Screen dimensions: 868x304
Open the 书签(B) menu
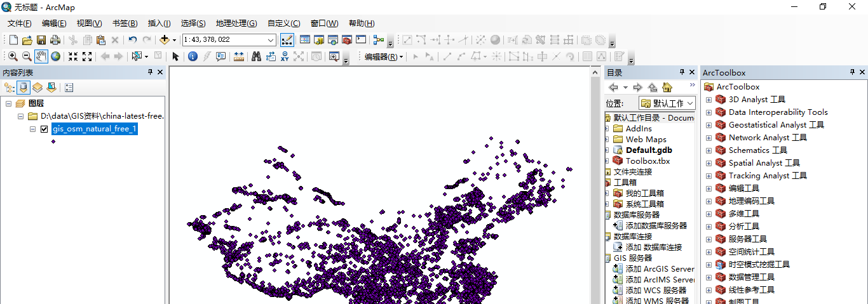point(125,23)
